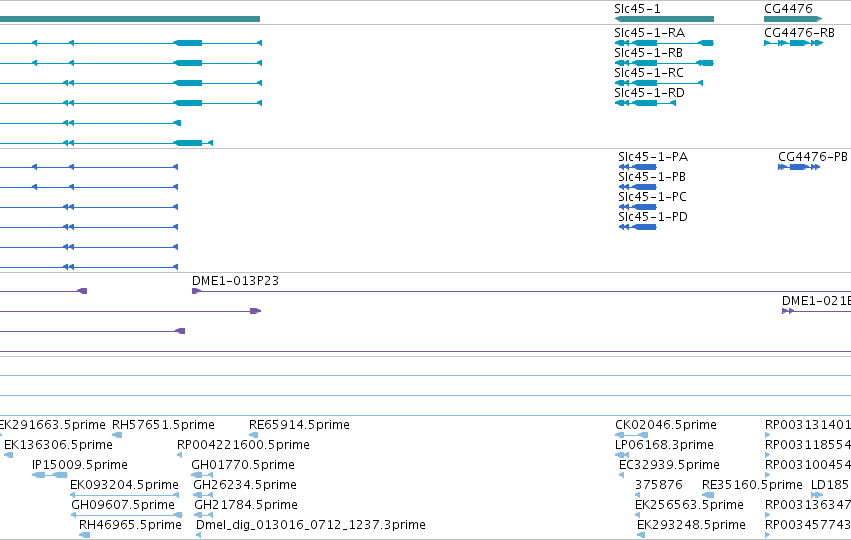The image size is (851, 540).
Task: Select the Slc45-1 gene bar
Action: [664, 19]
